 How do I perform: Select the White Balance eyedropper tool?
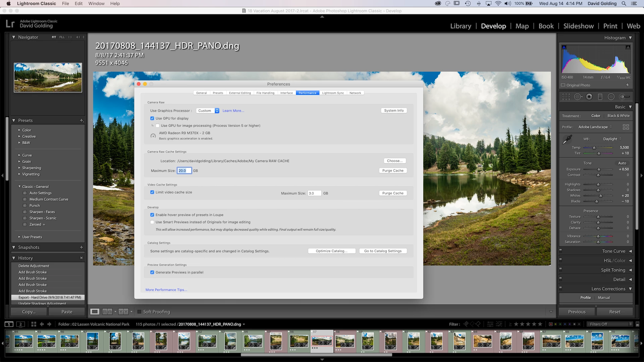pos(567,139)
